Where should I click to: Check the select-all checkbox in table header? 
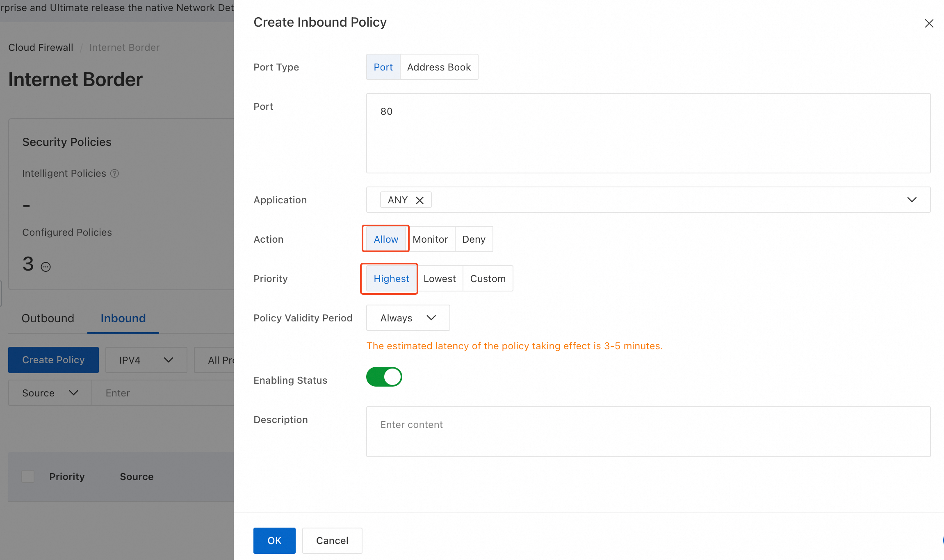(x=28, y=476)
